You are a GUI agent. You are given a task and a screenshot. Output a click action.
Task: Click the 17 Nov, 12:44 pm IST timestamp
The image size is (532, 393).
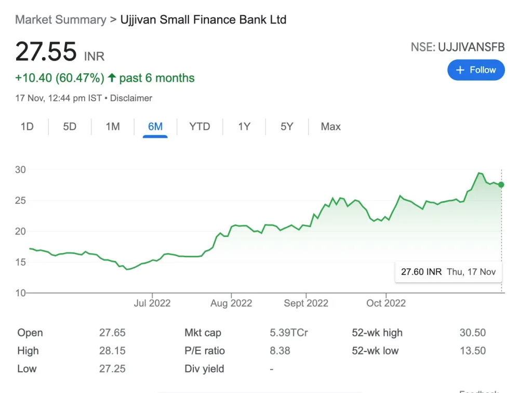(58, 98)
